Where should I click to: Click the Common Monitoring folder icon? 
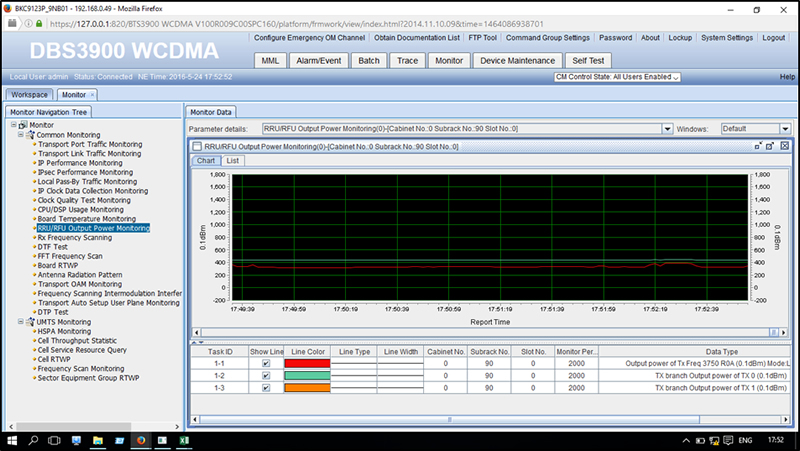(30, 135)
